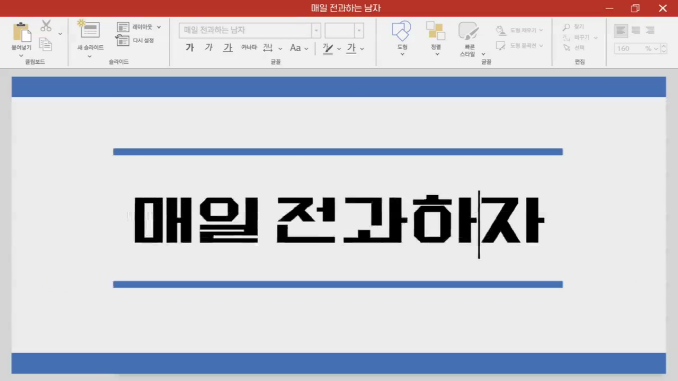The image size is (678, 381).
Task: Open the font name dropdown arrow
Action: click(x=316, y=30)
